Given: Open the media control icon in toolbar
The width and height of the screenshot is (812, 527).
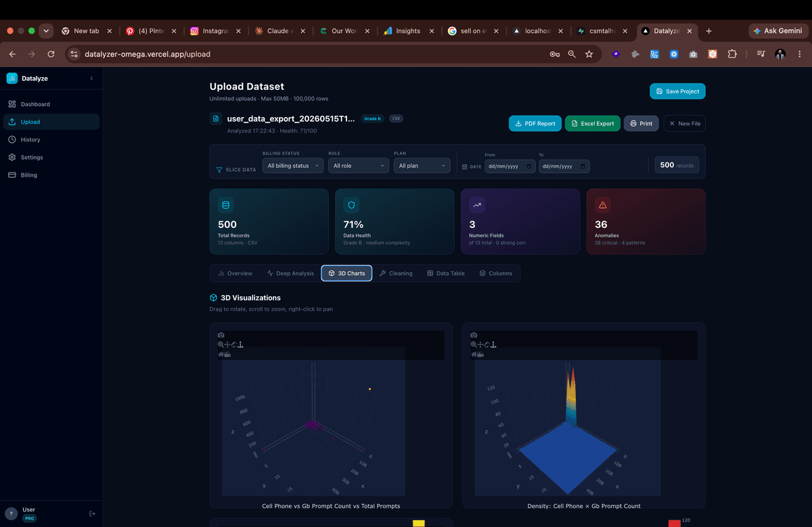Looking at the screenshot, I should click(x=761, y=54).
